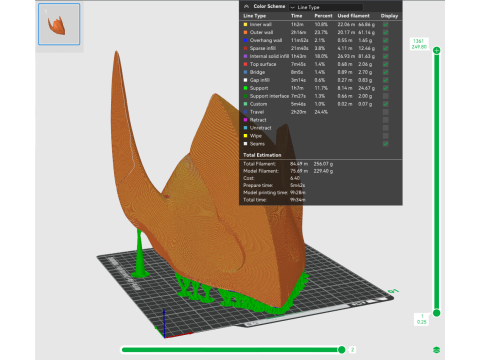Viewport: 480px width, 360px height.
Task: Click the bottom layer label 1 / 0.25
Action: (x=422, y=319)
